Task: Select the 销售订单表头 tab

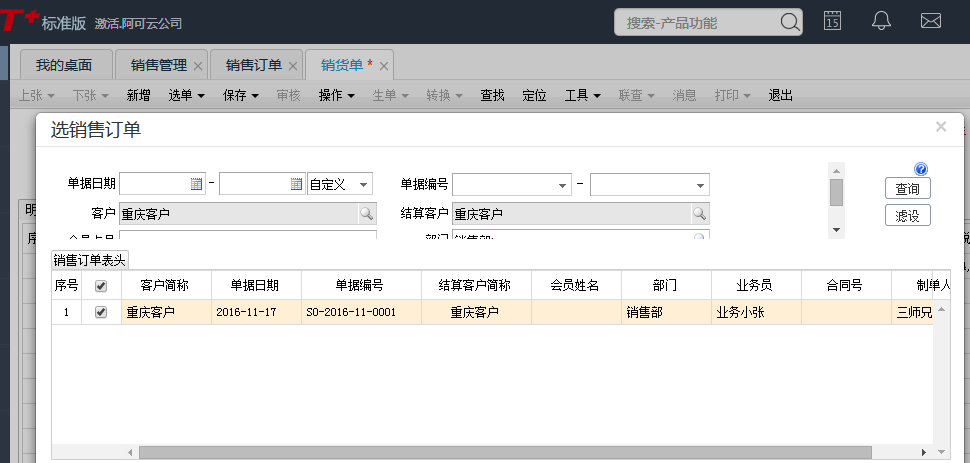Action: coord(90,261)
